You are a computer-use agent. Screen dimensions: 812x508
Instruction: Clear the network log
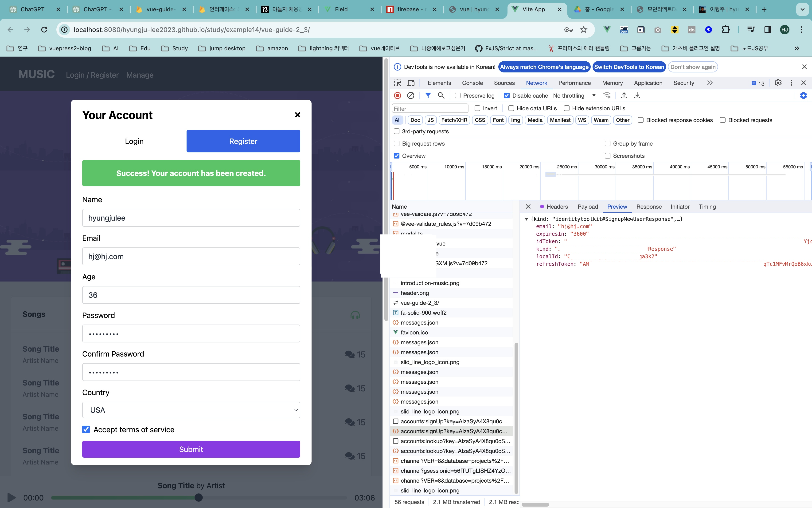click(410, 95)
